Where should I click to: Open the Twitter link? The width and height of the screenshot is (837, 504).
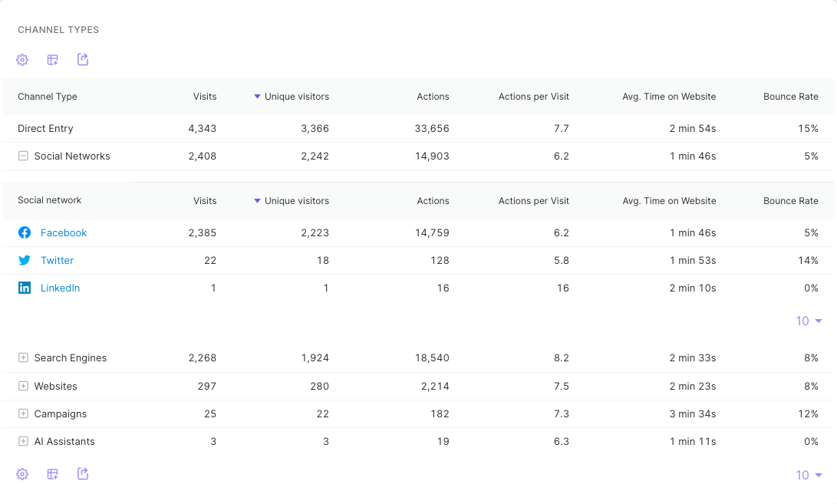click(57, 261)
